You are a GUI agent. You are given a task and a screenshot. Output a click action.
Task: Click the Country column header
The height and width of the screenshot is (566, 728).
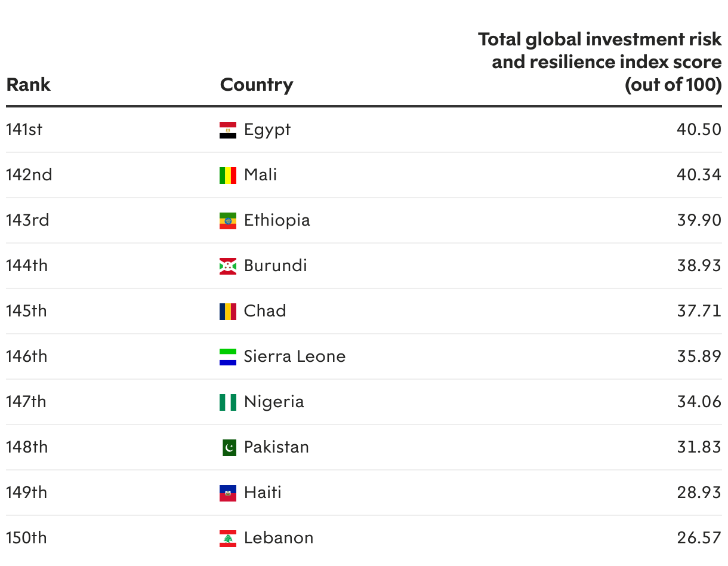257,85
